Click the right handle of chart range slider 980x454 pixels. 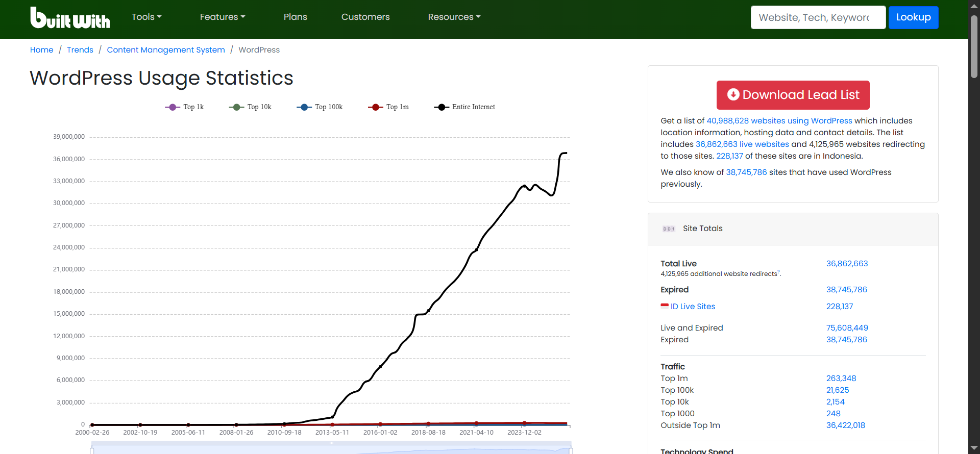tap(571, 450)
